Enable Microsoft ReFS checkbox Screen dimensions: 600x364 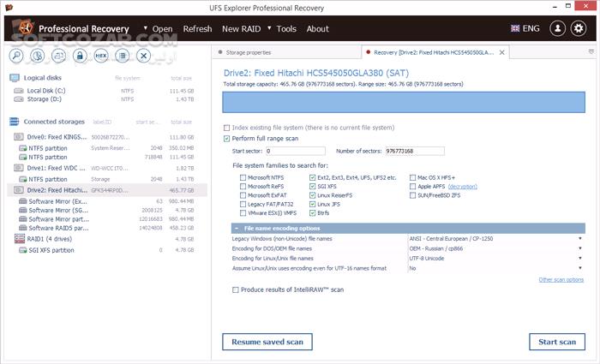(243, 186)
